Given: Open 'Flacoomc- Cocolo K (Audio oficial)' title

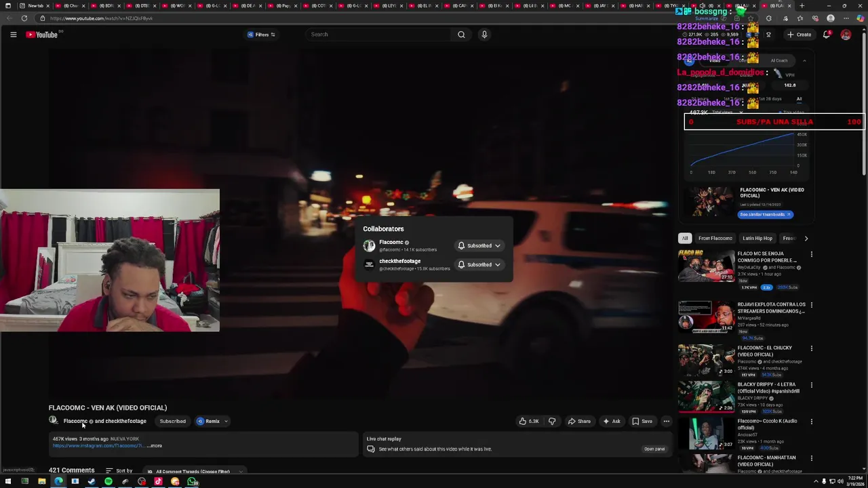Looking at the screenshot, I should [767, 424].
